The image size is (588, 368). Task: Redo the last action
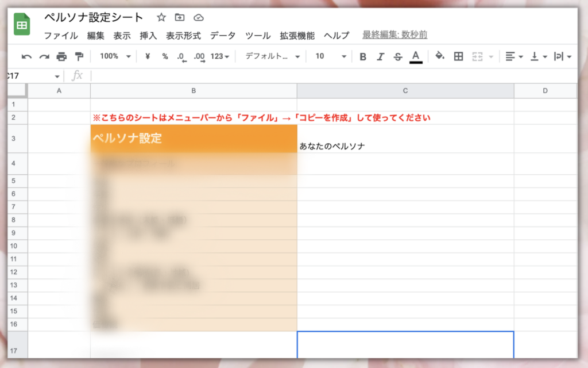[x=44, y=57]
